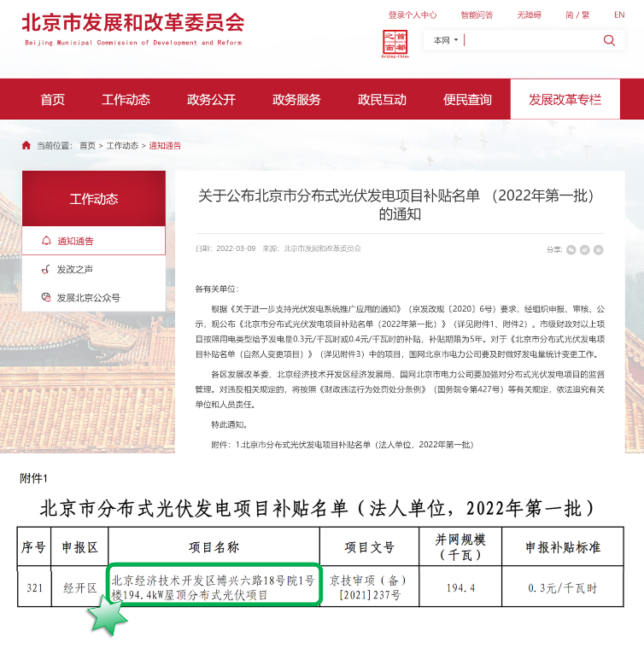The height and width of the screenshot is (654, 644).
Task: Open 登录个人中心 link
Action: tap(412, 15)
